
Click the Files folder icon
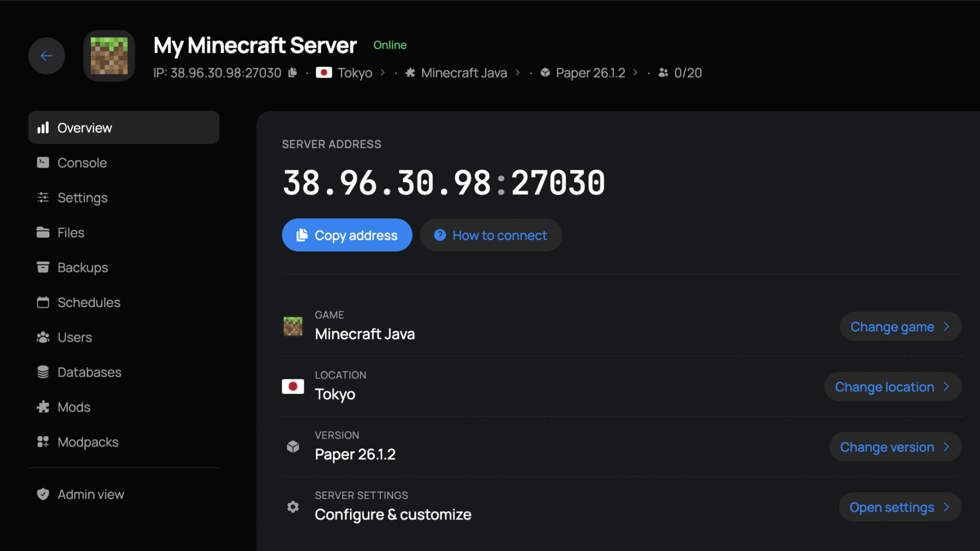[43, 232]
